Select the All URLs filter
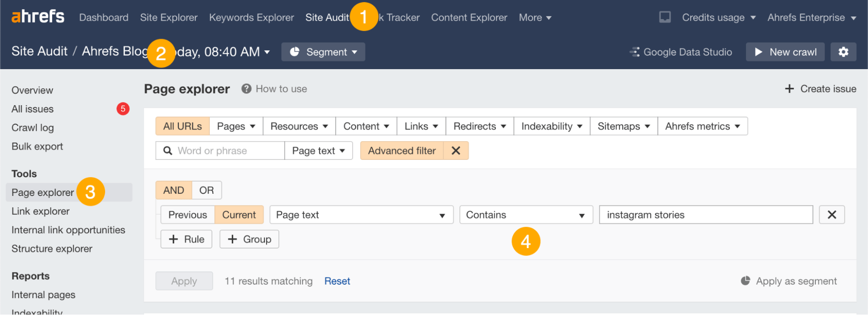868x315 pixels. pyautogui.click(x=182, y=126)
